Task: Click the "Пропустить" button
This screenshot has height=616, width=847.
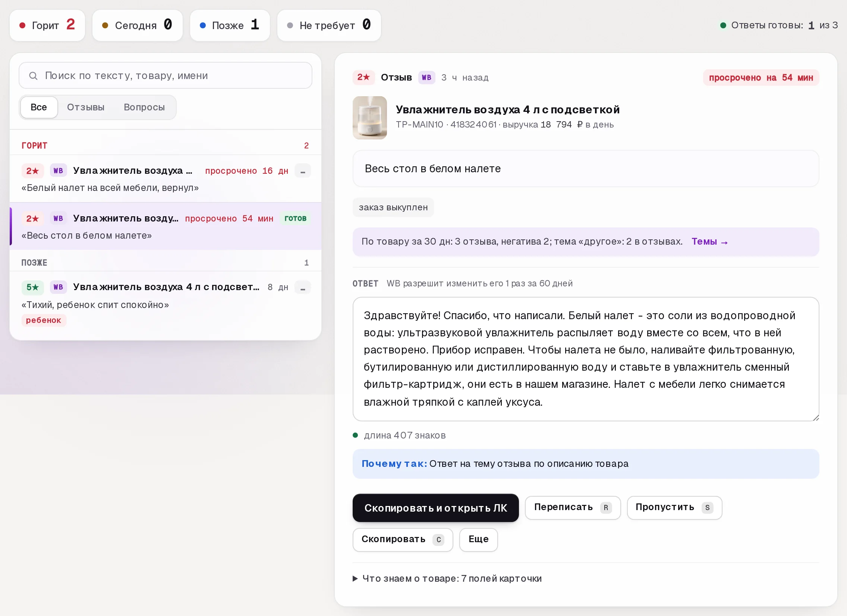Action: (674, 507)
